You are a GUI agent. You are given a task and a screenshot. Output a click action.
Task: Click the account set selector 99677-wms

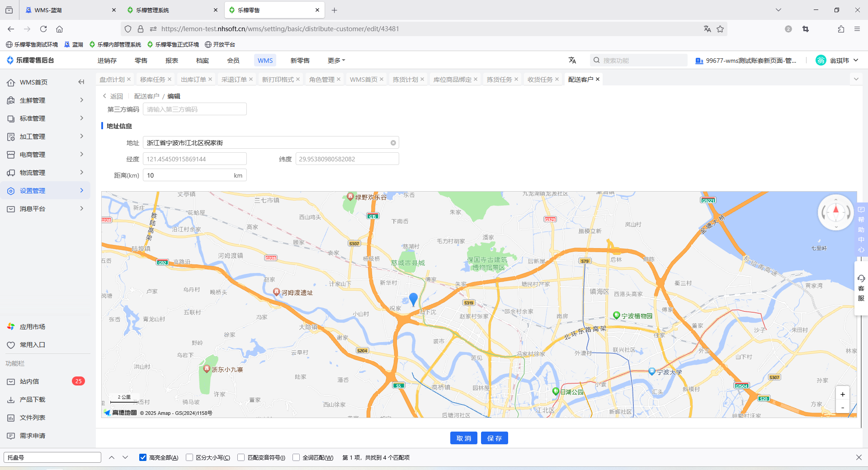pos(746,61)
